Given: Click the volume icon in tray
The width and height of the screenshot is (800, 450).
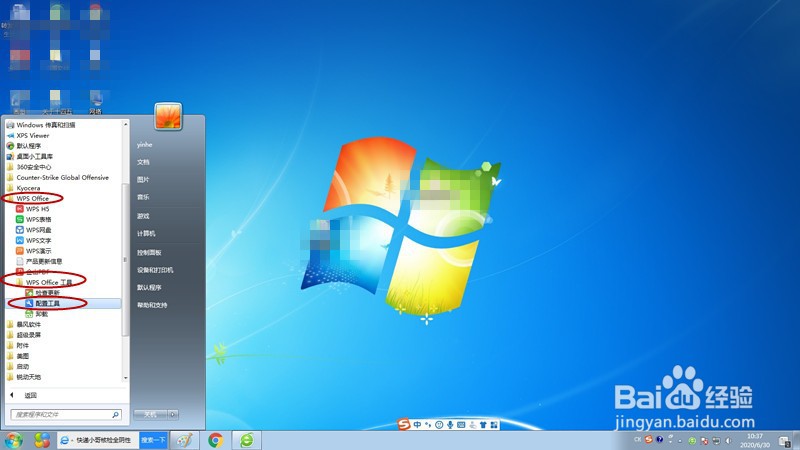Looking at the screenshot, I should point(729,440).
